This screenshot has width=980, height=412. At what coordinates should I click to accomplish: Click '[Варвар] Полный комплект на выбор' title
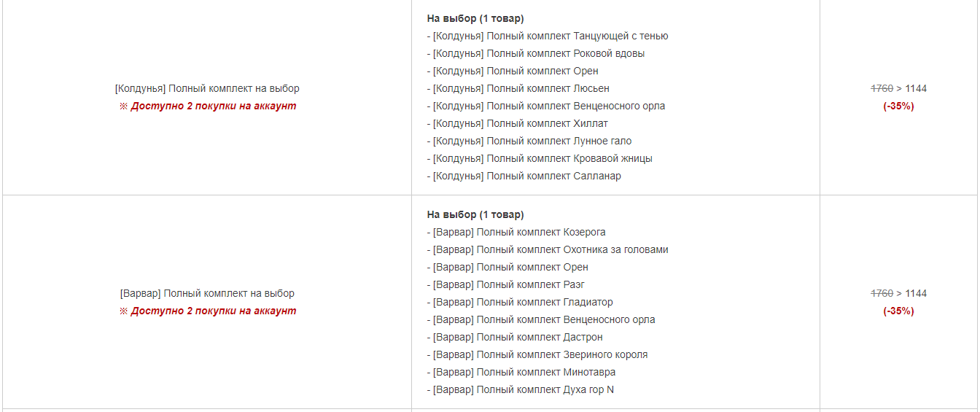pos(207,293)
